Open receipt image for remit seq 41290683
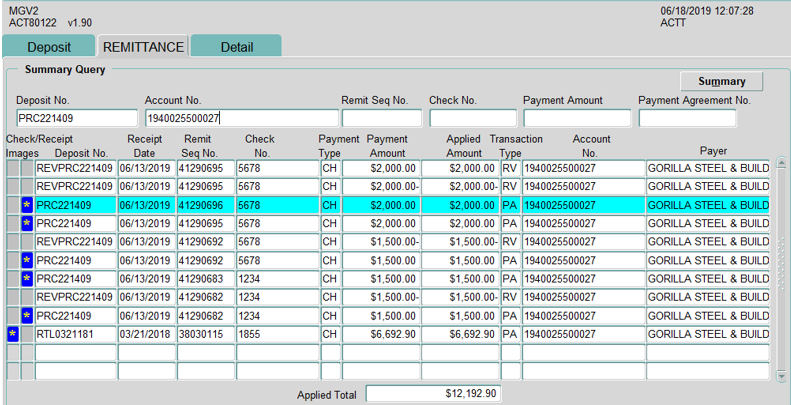 click(x=27, y=278)
